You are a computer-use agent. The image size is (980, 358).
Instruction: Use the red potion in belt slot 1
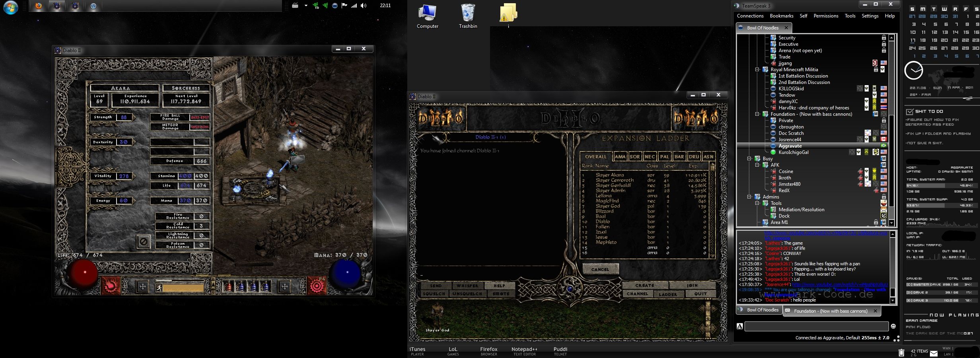tap(228, 286)
